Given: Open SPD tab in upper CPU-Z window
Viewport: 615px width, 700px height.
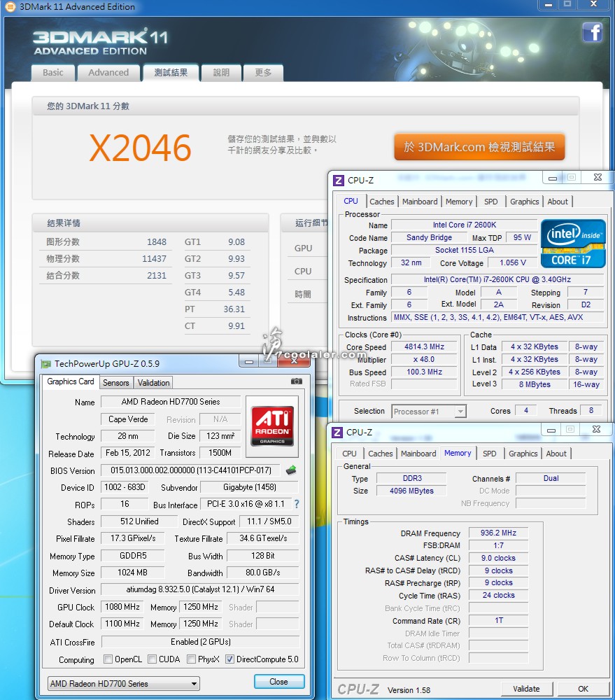Looking at the screenshot, I should tap(491, 202).
